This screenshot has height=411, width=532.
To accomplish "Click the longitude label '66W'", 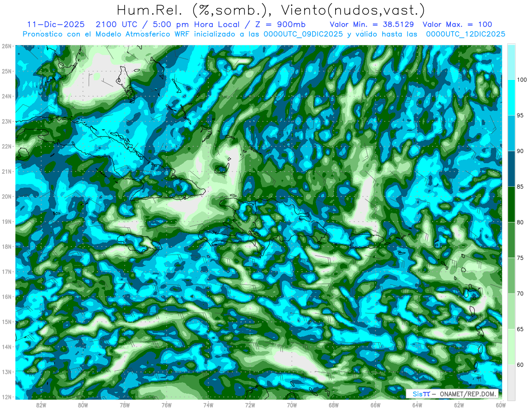I will pyautogui.click(x=375, y=405).
